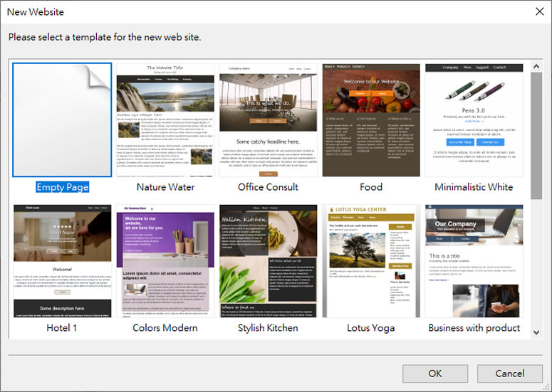Select the Hotel 1 template preview
The width and height of the screenshot is (552, 392).
[62, 261]
